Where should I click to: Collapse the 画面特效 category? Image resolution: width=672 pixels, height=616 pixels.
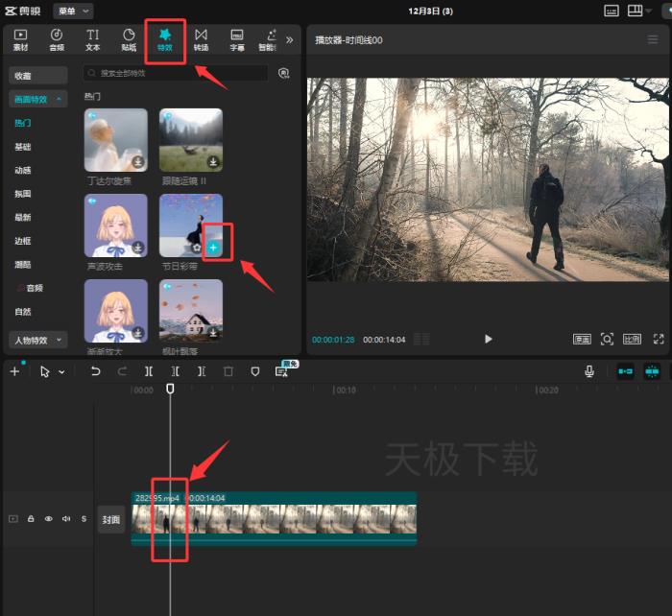[38, 99]
